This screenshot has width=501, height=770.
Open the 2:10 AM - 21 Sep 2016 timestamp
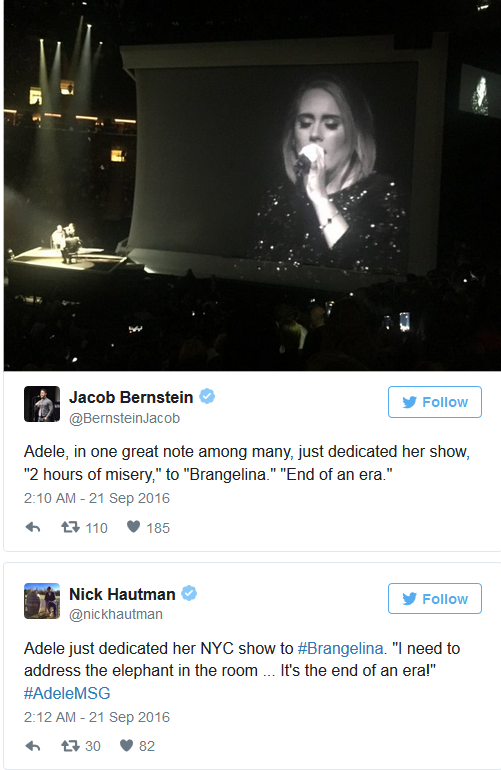[x=97, y=498]
